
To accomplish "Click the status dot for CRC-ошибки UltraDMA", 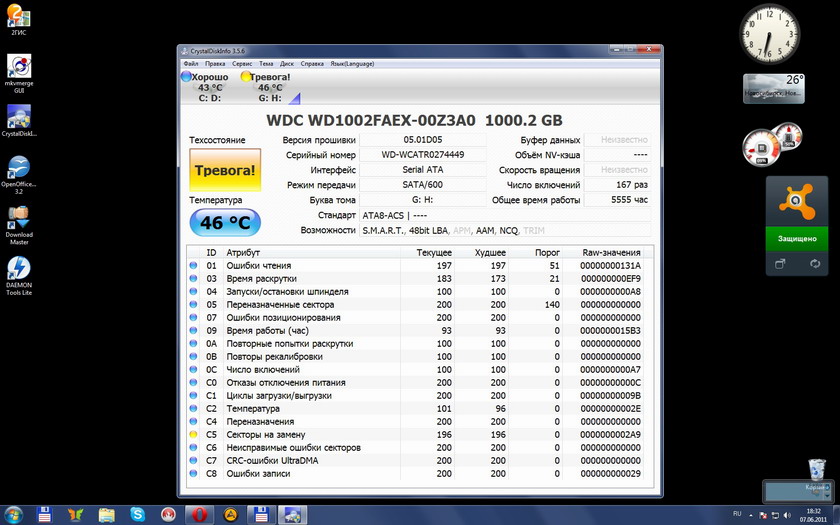I will click(x=193, y=460).
